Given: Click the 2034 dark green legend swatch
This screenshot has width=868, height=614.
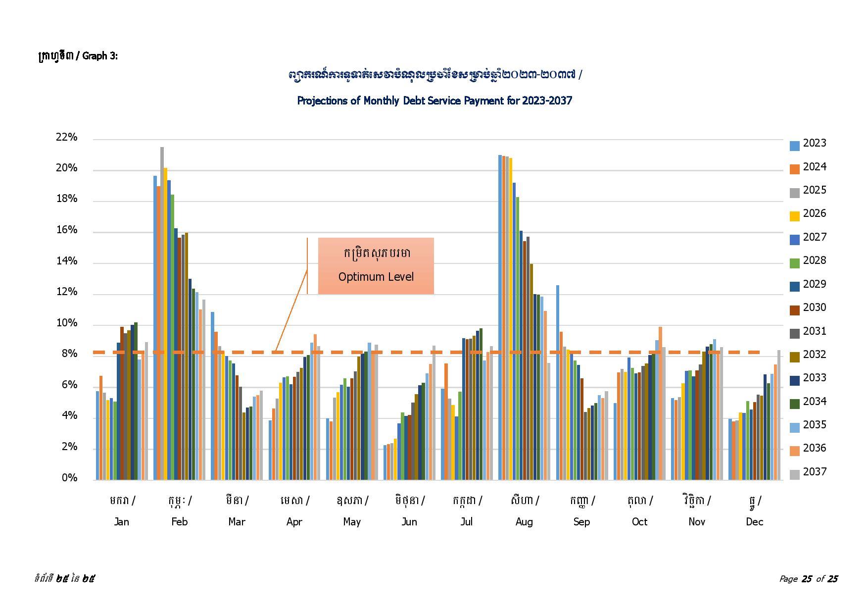Looking at the screenshot, I should (794, 404).
